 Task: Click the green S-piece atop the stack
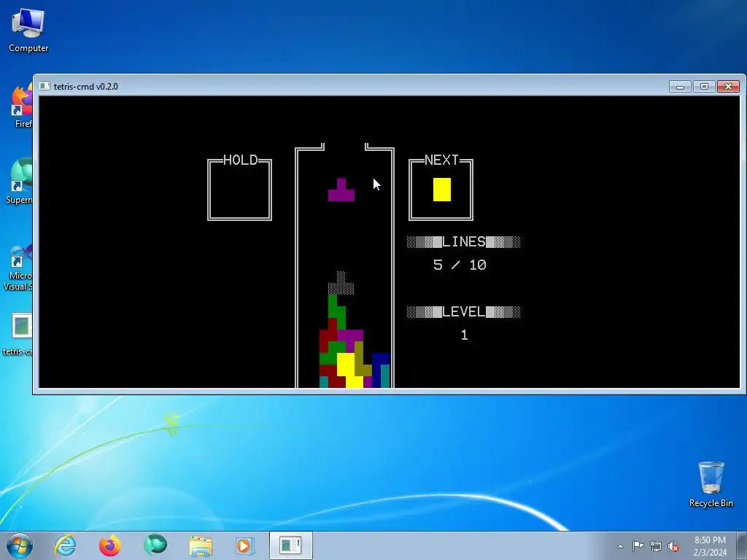(336, 312)
